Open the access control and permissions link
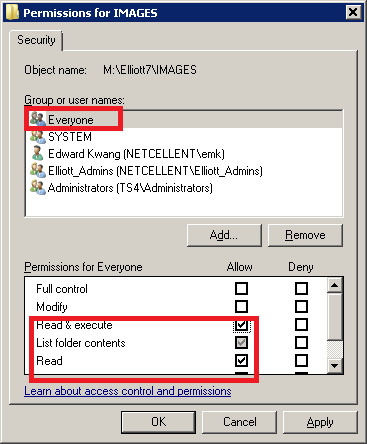Viewport: 367px width, 444px height. (128, 391)
